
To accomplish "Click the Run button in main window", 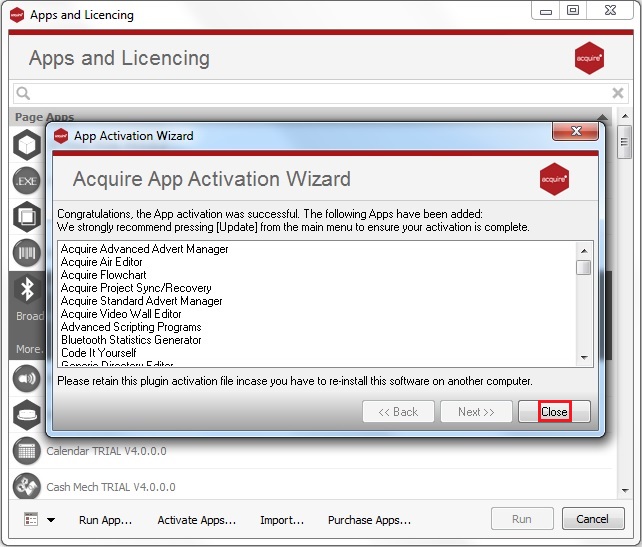I will (x=522, y=519).
